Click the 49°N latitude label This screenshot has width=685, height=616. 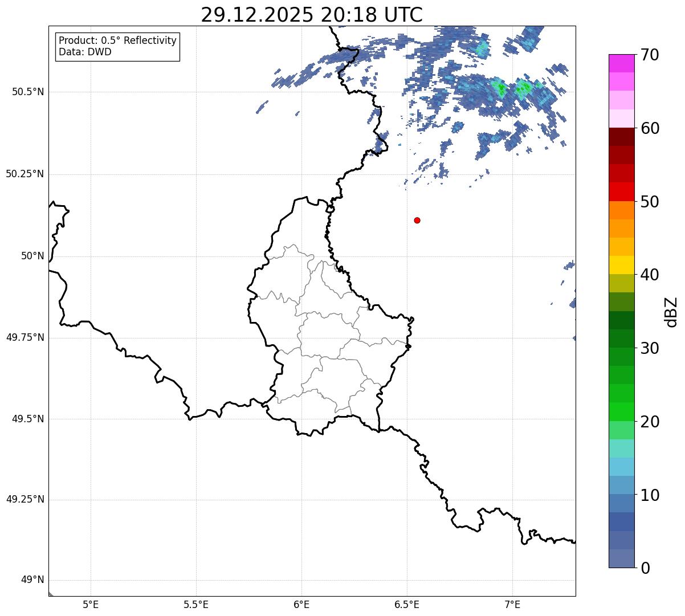32,580
